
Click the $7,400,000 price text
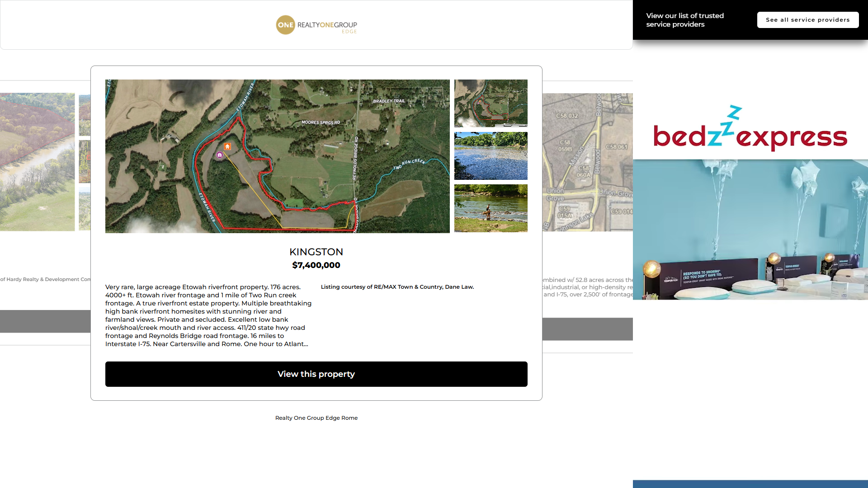click(316, 265)
